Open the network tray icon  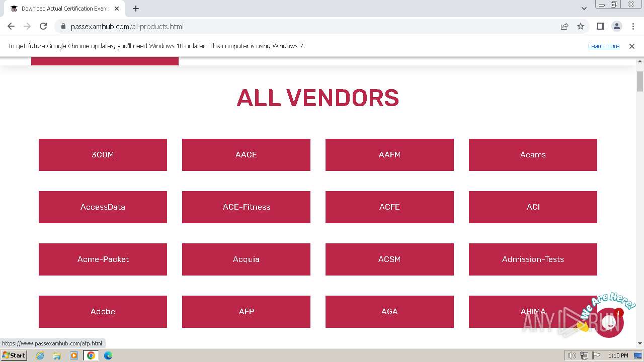584,355
